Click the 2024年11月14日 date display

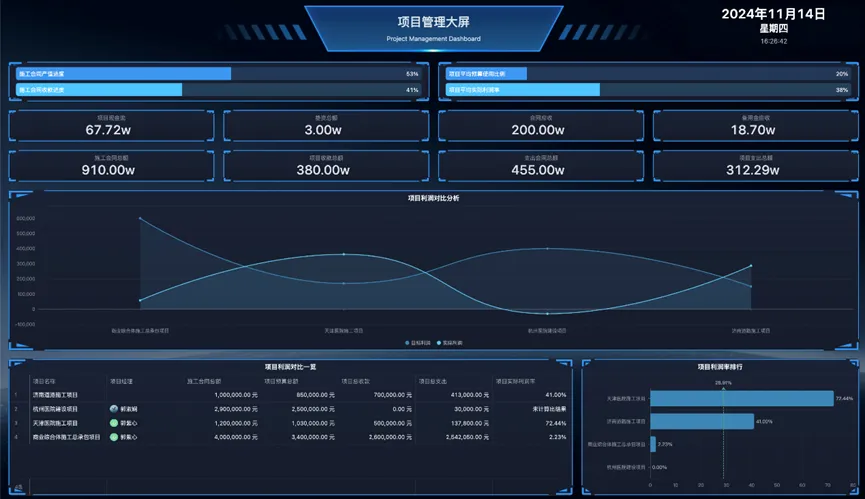[773, 14]
